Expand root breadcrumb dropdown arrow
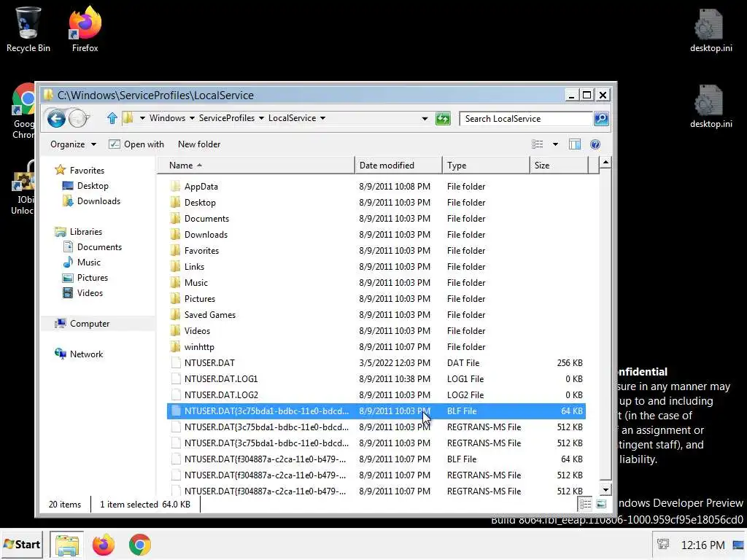Screen dimensions: 747x560 tap(142, 118)
